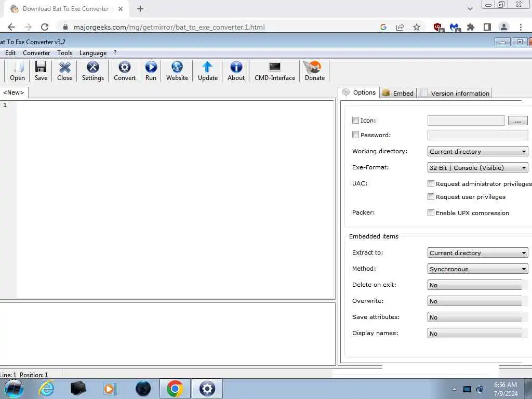The image size is (532, 399).
Task: Share this page icon in address bar
Action: point(400,27)
